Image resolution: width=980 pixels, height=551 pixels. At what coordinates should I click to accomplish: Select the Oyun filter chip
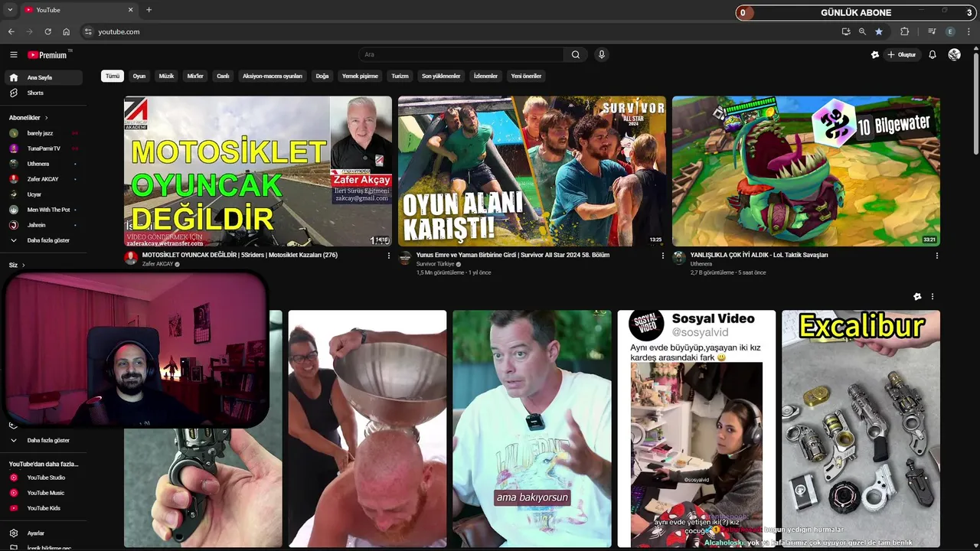[139, 77]
